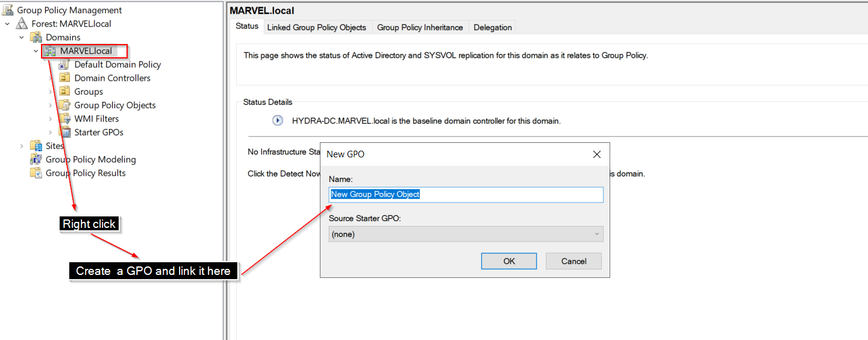Expand the Sites node
Image resolution: width=868 pixels, height=340 pixels.
[22, 146]
